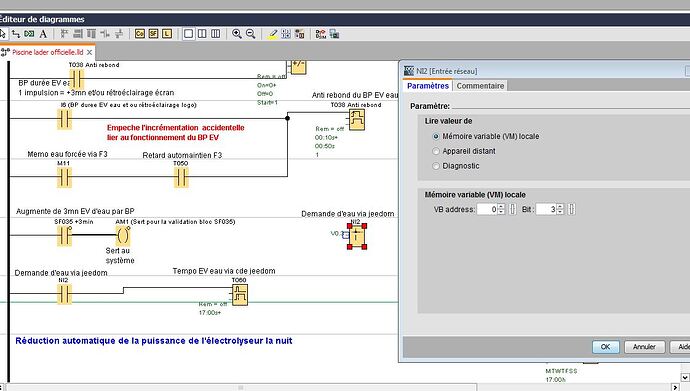The width and height of the screenshot is (690, 391).
Task: Click reference button next to Bit field
Action: coord(572,209)
